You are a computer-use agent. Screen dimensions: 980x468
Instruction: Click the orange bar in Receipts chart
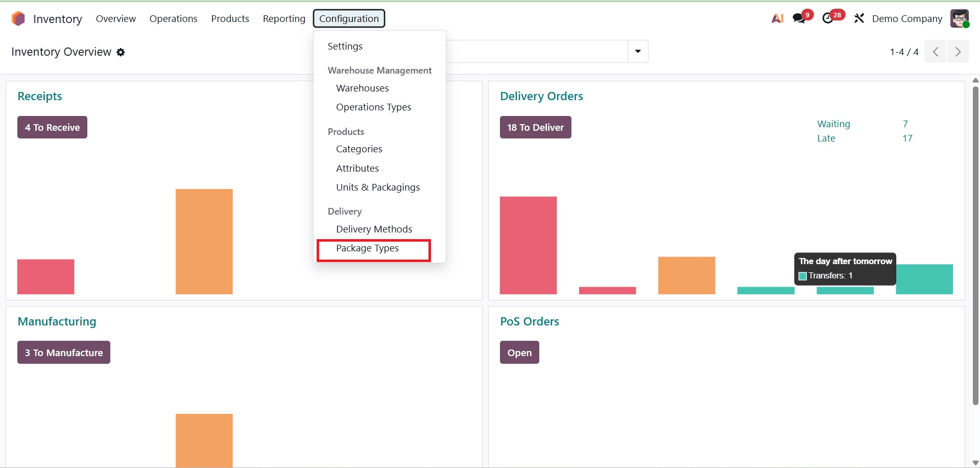click(204, 241)
